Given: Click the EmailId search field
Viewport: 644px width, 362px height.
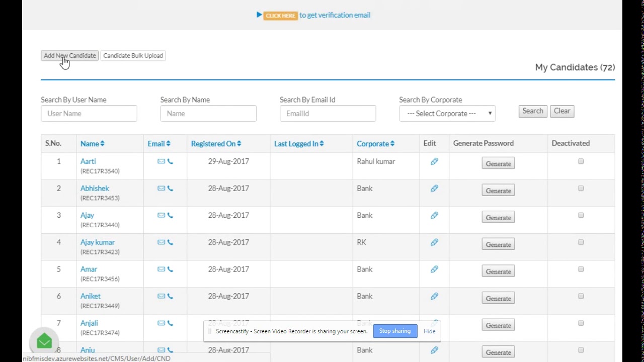Looking at the screenshot, I should pos(328,114).
